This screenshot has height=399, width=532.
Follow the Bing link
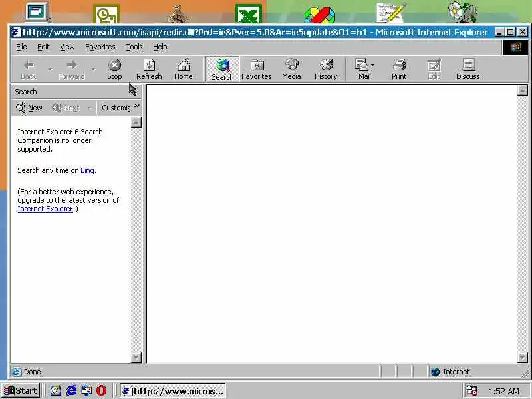tap(87, 170)
